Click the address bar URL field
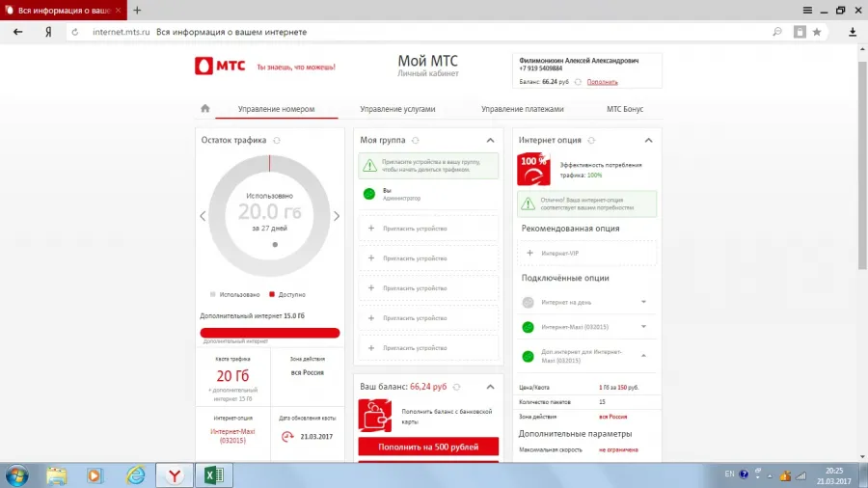 pyautogui.click(x=418, y=32)
